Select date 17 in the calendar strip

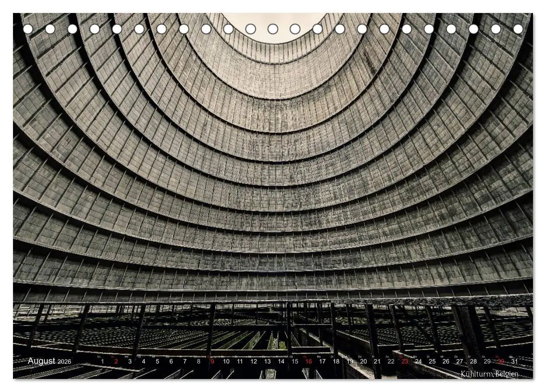322,361
